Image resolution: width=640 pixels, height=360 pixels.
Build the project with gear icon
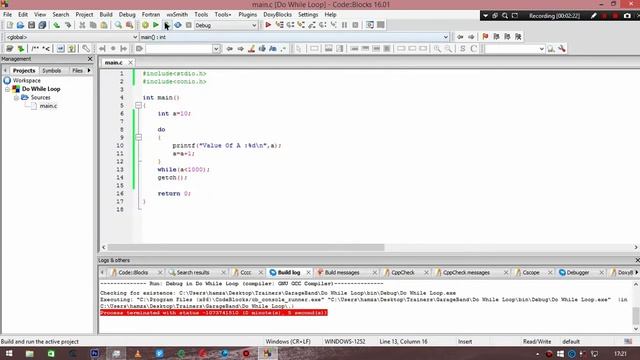pos(145,25)
